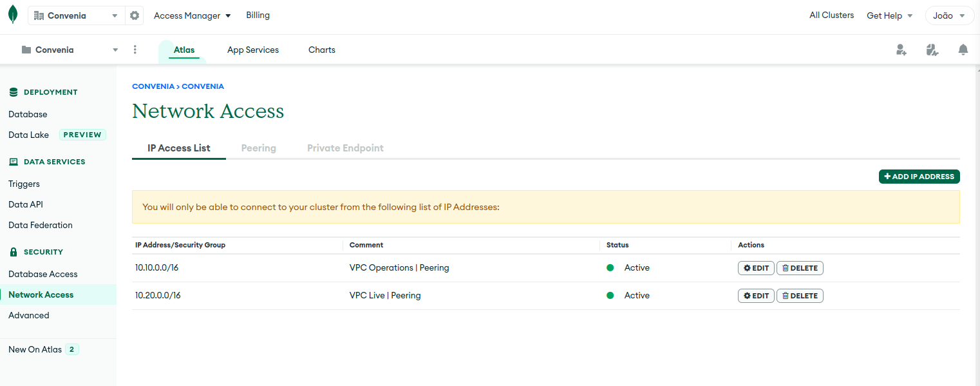Expand the Convenia project selector
The height and width of the screenshot is (386, 980).
[70, 50]
